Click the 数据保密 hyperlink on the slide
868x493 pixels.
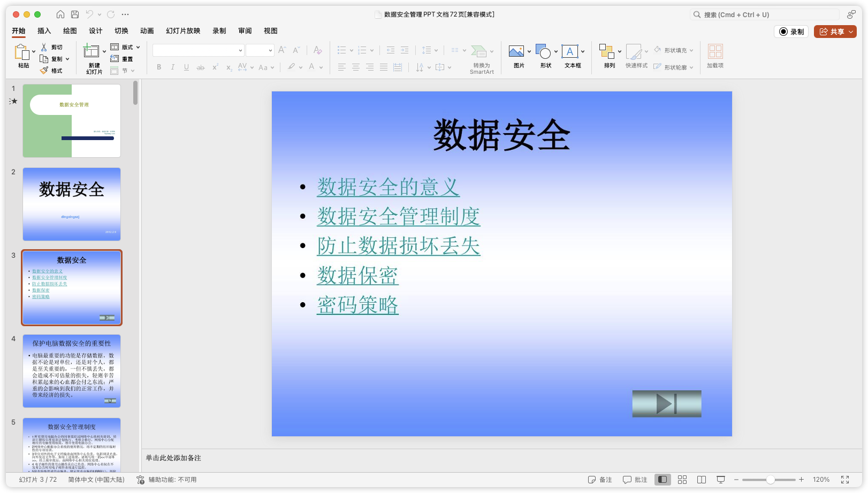[356, 276]
